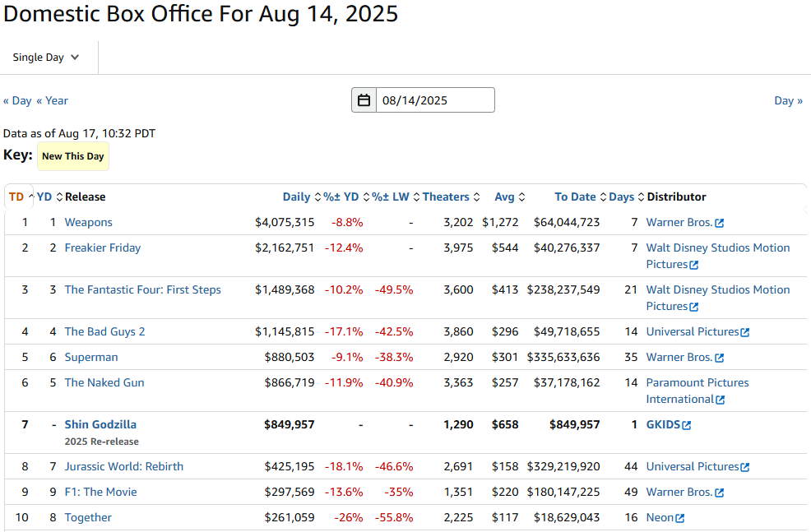The width and height of the screenshot is (811, 532).
Task: Select The Naked Gun average $257
Action: (505, 382)
